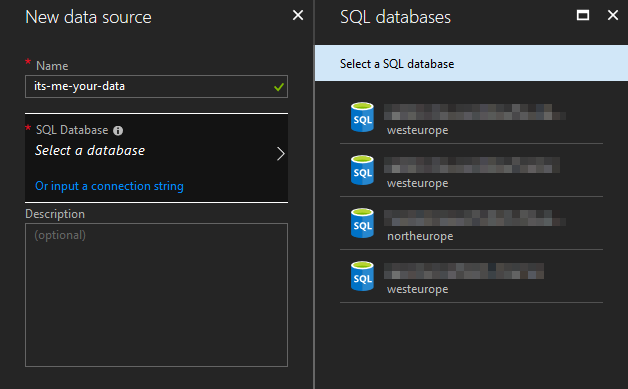This screenshot has height=389, width=628.
Task: Maximize the SQL databases blade
Action: click(x=582, y=15)
